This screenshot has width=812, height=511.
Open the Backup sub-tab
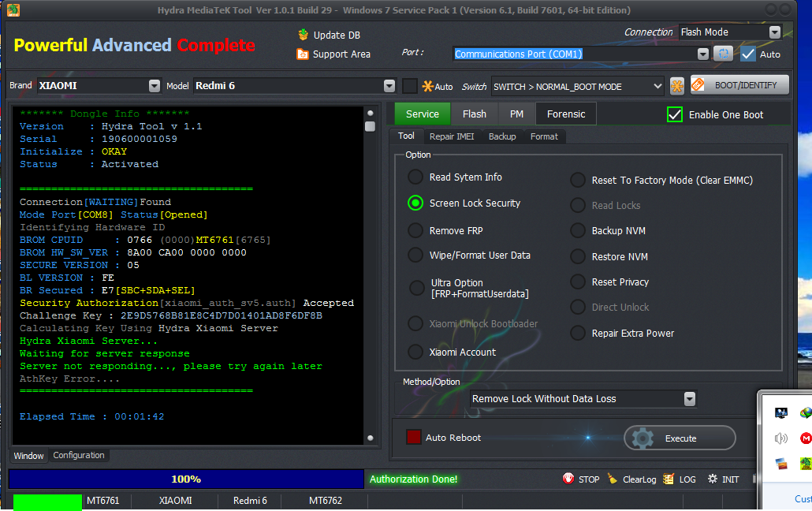(x=502, y=136)
